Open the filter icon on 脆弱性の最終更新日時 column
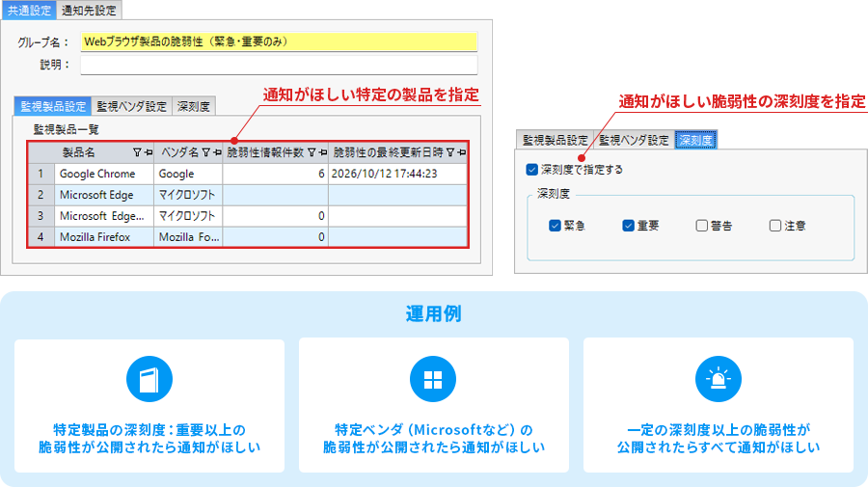 [x=450, y=152]
